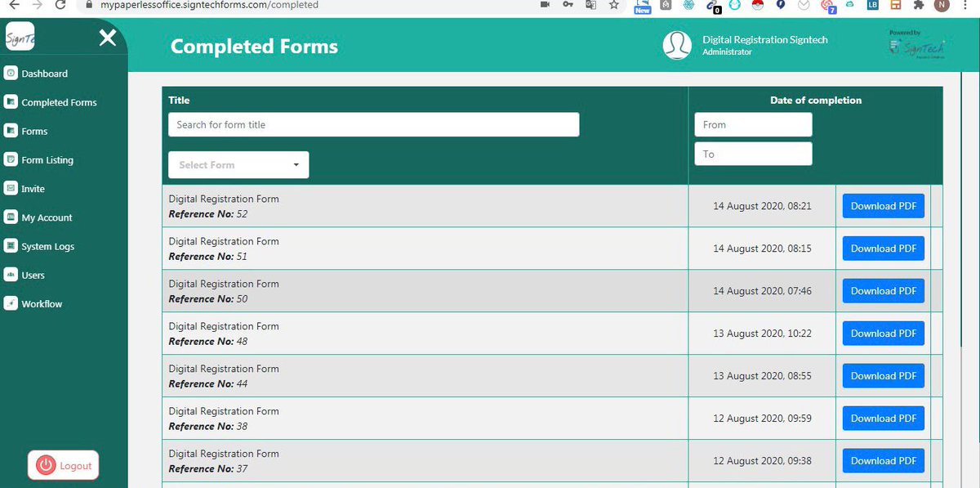The image size is (980, 488).
Task: Open System Logs menu item
Action: pyautogui.click(x=47, y=246)
